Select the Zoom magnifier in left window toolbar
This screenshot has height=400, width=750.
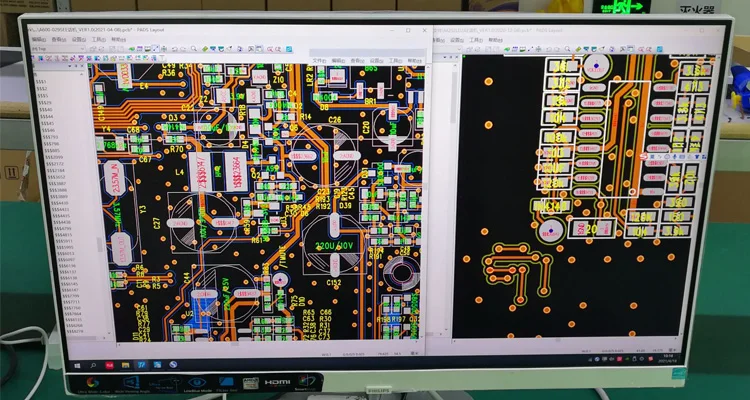click(194, 49)
